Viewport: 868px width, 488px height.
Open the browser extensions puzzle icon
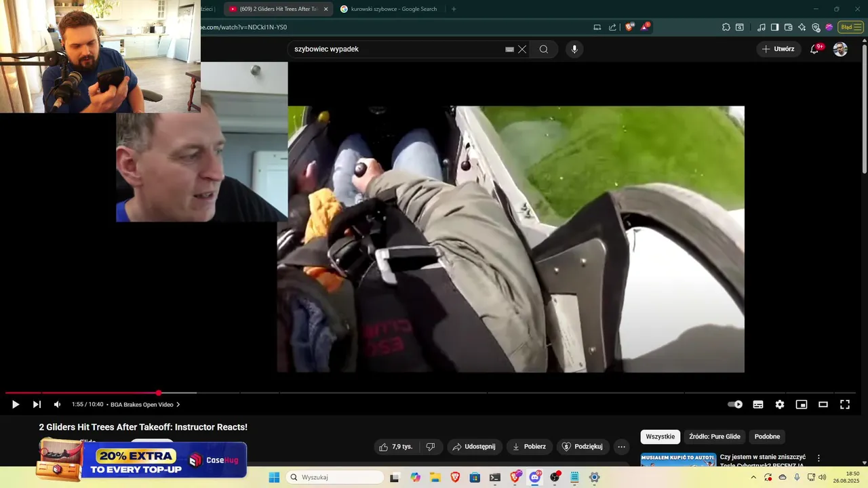(x=726, y=27)
